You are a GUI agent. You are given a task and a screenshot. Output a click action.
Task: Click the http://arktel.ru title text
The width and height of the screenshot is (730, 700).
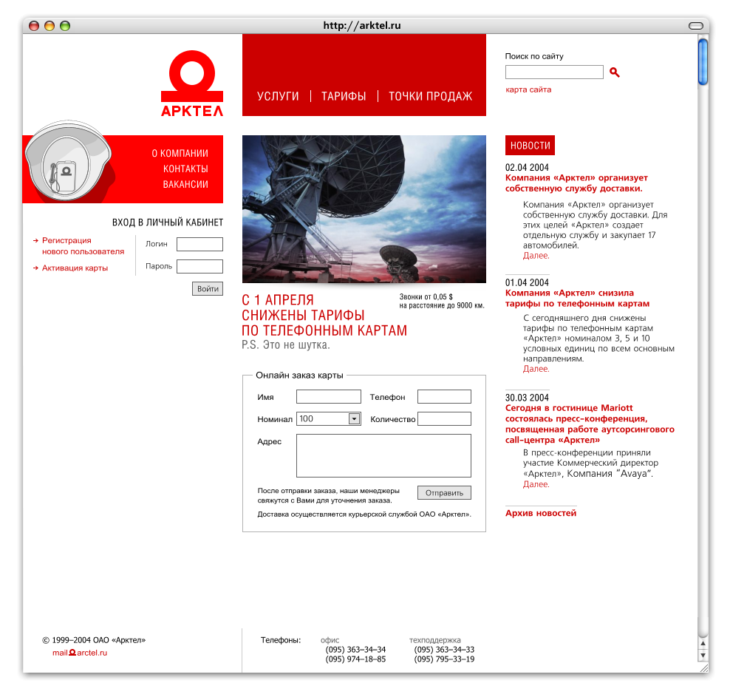point(362,26)
